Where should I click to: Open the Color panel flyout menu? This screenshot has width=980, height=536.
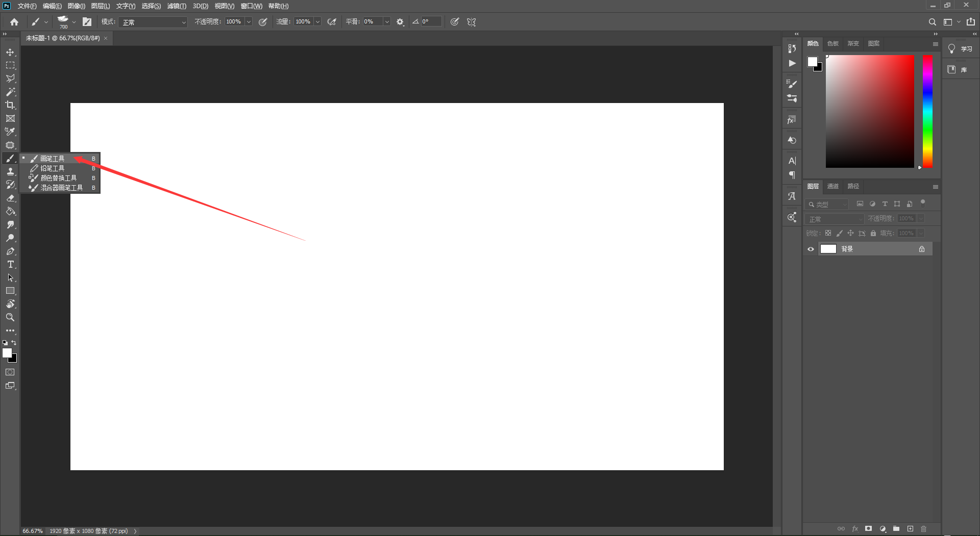point(935,44)
